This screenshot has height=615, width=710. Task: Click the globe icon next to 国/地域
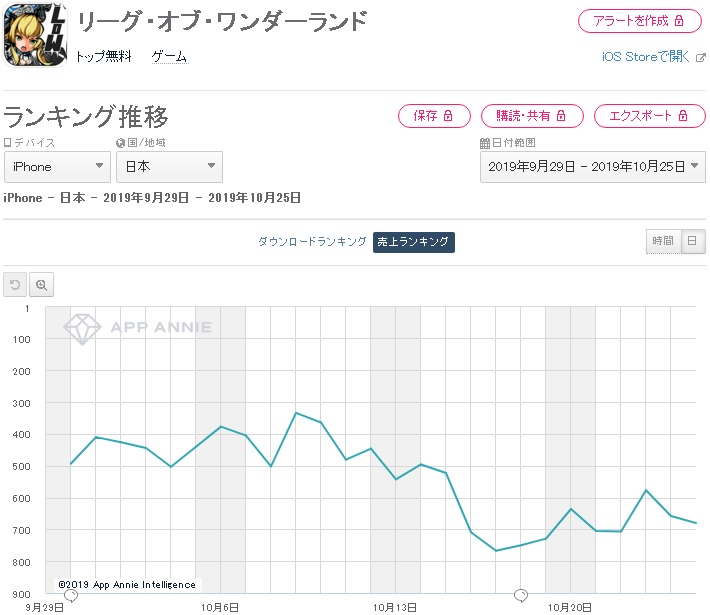(120, 143)
